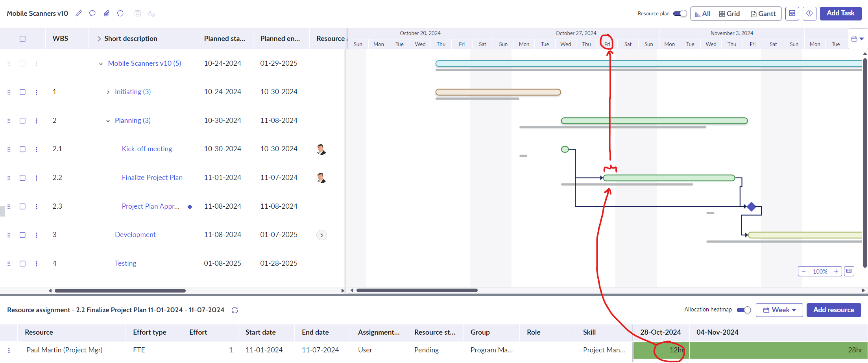The height and width of the screenshot is (363, 868).
Task: Click the refresh icon next to project title
Action: pos(120,13)
